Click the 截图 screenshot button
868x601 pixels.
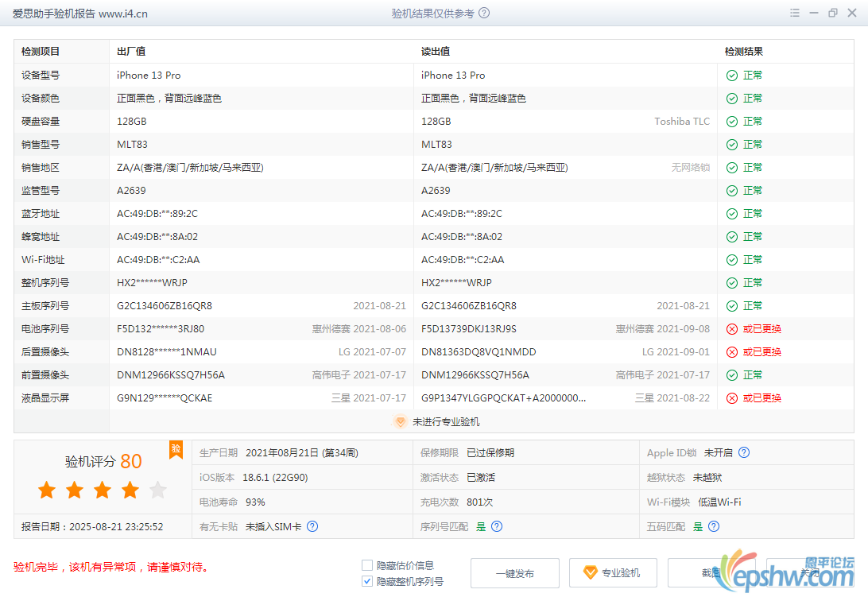(711, 573)
